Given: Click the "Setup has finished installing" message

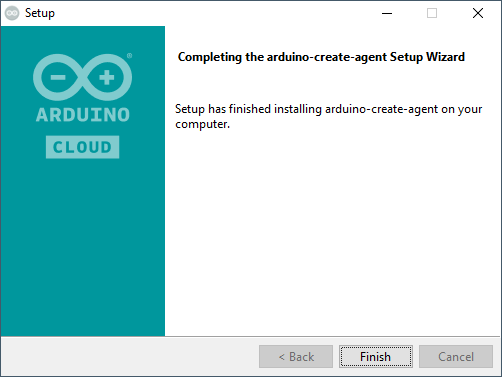Looking at the screenshot, I should point(329,116).
